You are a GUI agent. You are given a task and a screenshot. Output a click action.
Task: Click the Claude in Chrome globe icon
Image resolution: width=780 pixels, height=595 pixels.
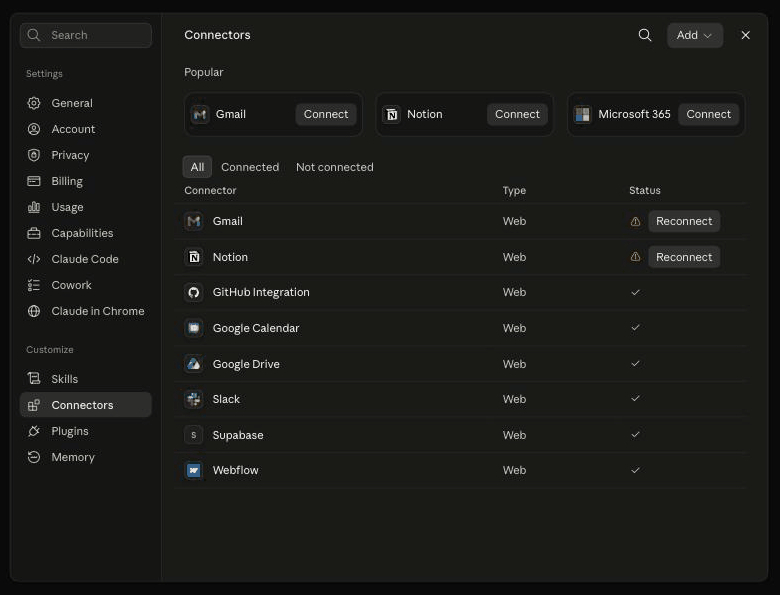[34, 311]
